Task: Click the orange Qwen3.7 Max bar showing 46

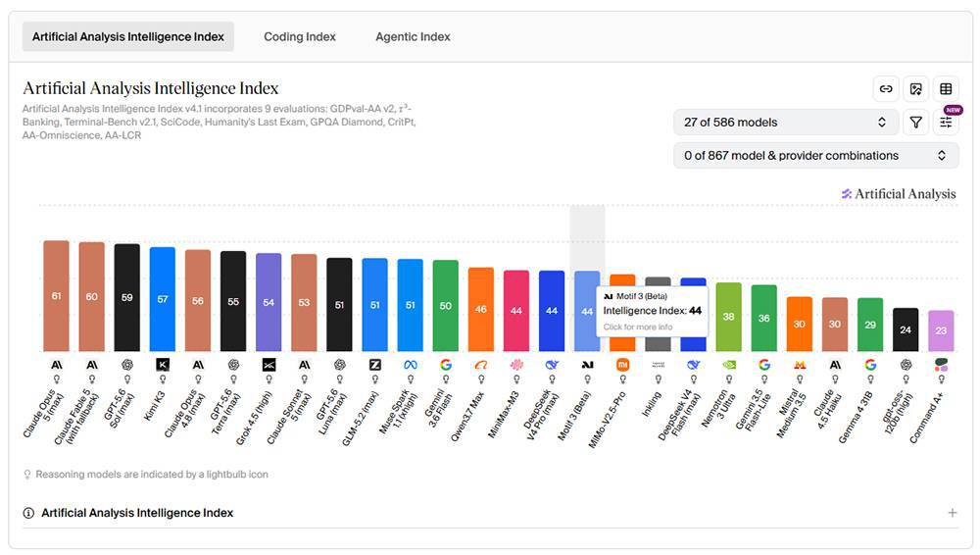Action: click(x=480, y=309)
